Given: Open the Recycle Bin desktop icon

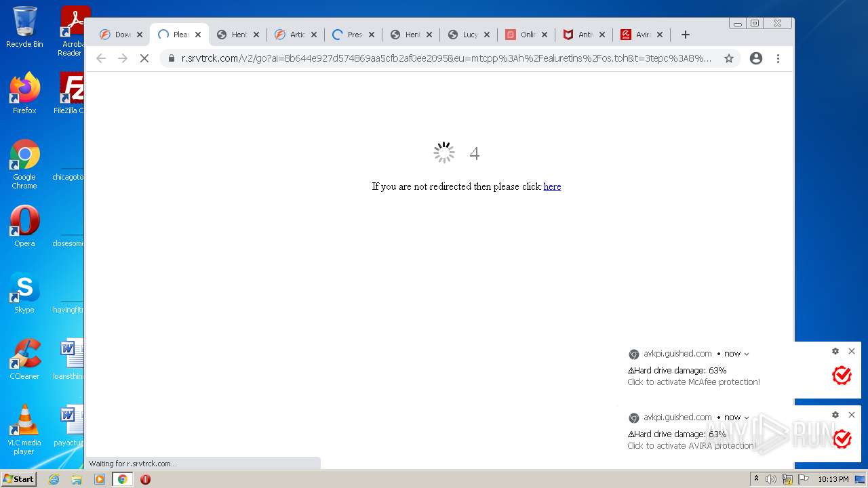Looking at the screenshot, I should pyautogui.click(x=24, y=27).
